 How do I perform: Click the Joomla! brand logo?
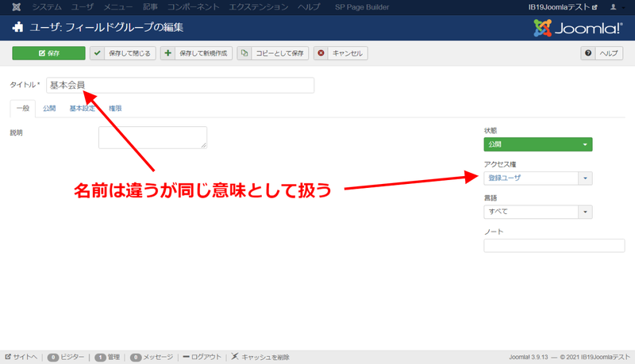point(579,28)
